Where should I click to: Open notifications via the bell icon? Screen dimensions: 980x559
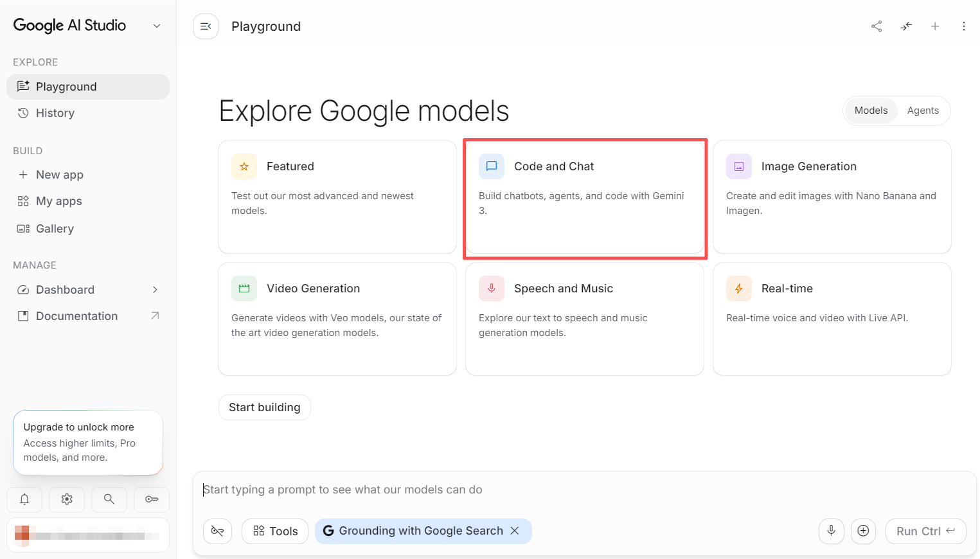click(24, 499)
